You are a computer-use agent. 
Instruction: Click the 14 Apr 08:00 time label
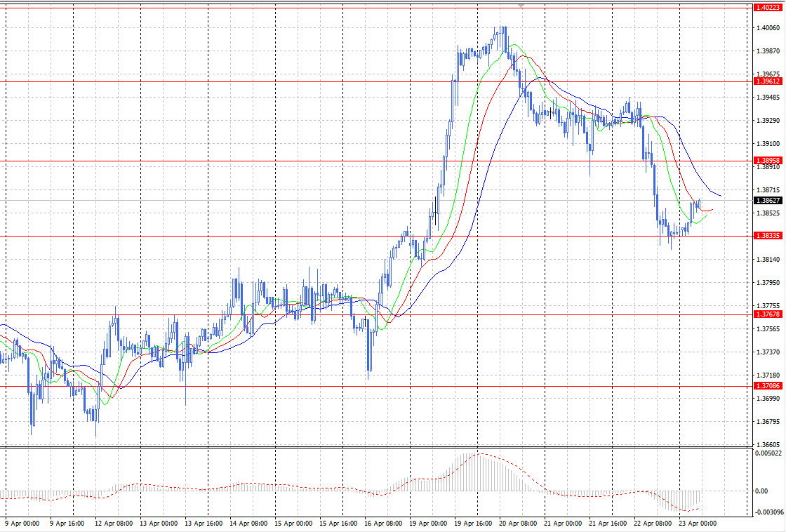click(248, 524)
